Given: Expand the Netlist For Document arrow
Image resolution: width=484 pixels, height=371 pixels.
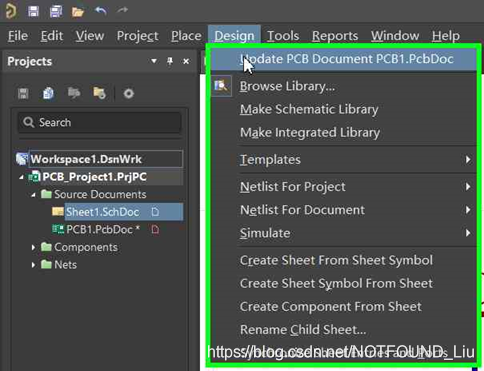Looking at the screenshot, I should (468, 210).
